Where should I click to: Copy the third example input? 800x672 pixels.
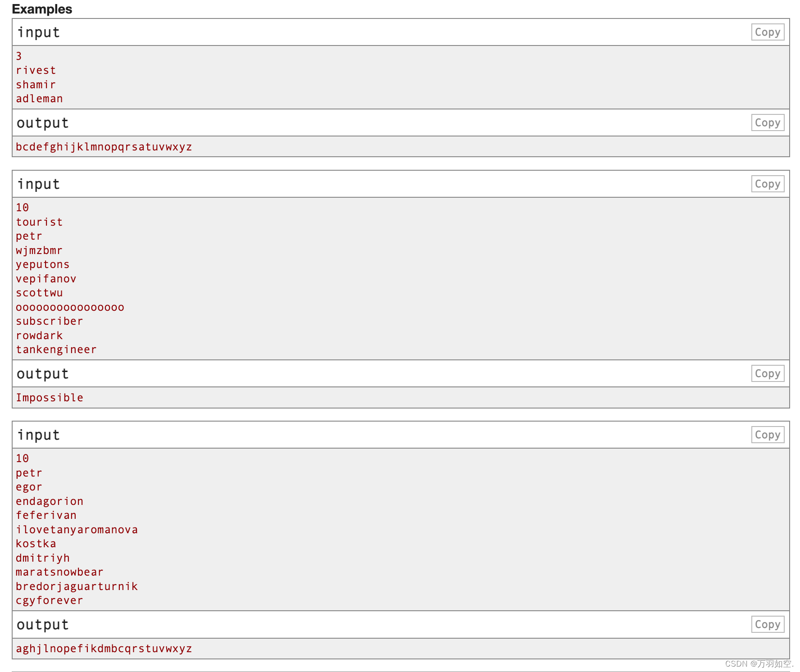768,434
